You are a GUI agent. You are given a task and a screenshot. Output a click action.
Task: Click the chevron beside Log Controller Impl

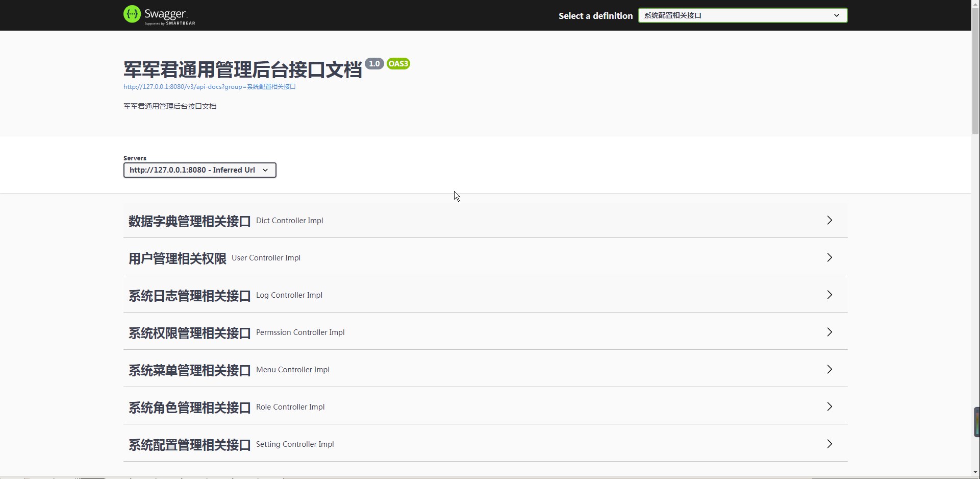tap(829, 295)
